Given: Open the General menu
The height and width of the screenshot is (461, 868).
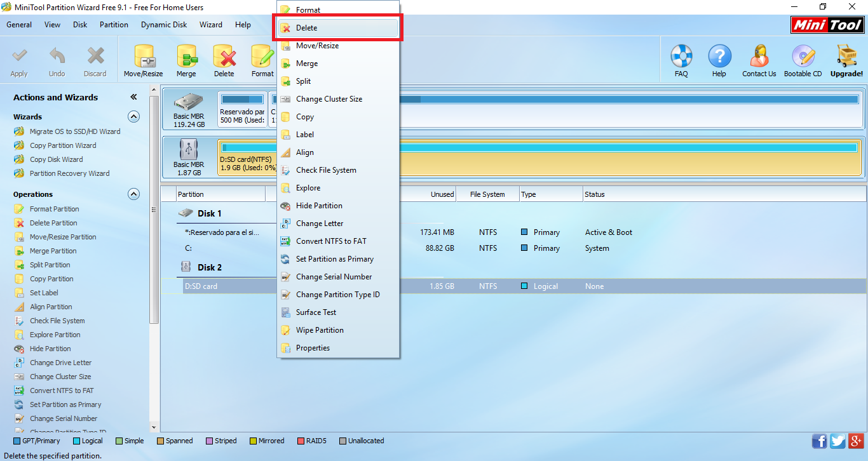Looking at the screenshot, I should (x=19, y=25).
